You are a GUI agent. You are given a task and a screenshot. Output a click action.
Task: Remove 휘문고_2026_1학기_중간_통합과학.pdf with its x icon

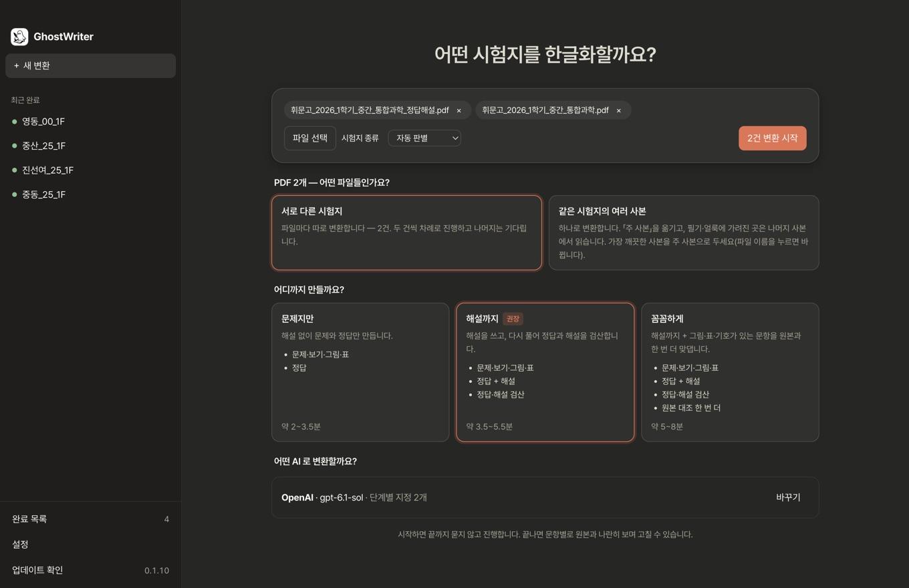tap(618, 110)
